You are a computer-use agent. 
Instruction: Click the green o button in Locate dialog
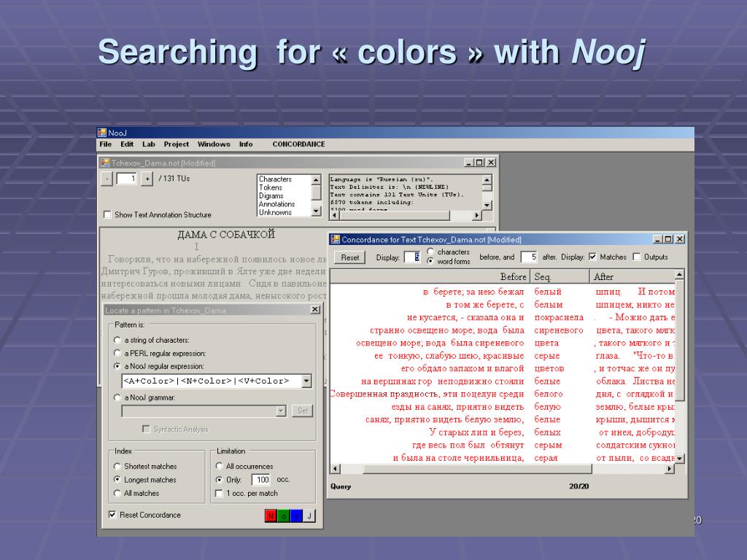click(x=284, y=516)
